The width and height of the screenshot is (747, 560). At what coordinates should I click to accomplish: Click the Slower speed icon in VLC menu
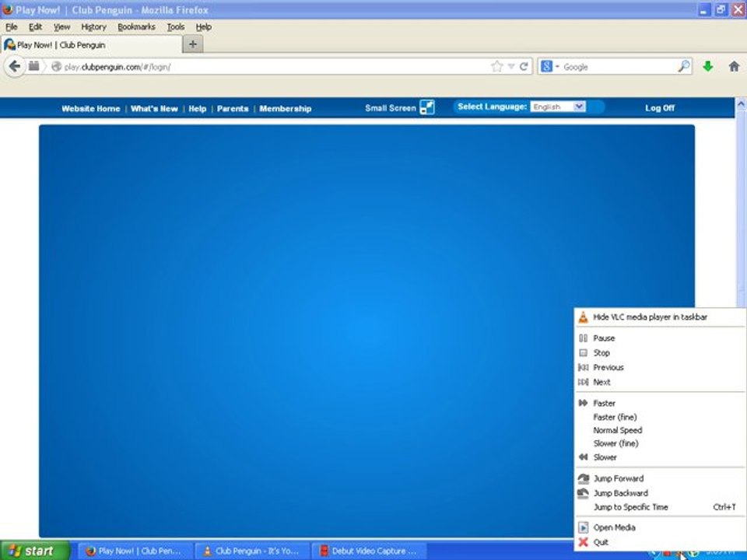tap(583, 457)
